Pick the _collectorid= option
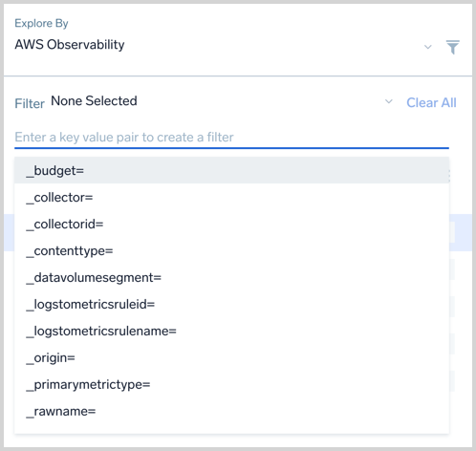Image resolution: width=476 pixels, height=451 pixels. pyautogui.click(x=231, y=225)
